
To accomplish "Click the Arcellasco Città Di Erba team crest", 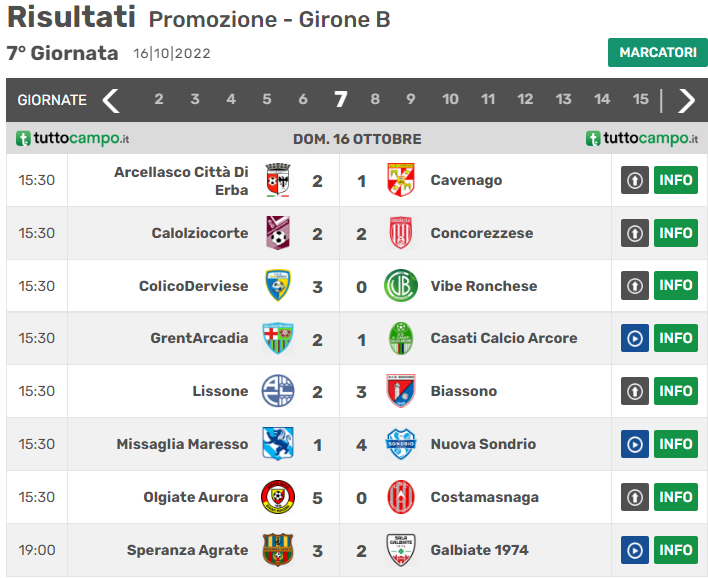I will coord(277,180).
